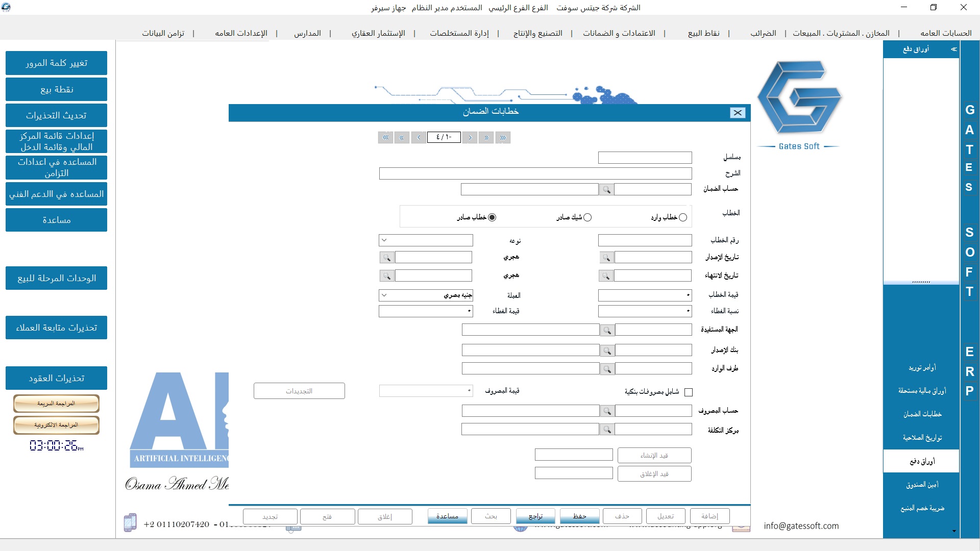Image resolution: width=980 pixels, height=551 pixels.
Task: Click the الشرح description input field
Action: (535, 173)
